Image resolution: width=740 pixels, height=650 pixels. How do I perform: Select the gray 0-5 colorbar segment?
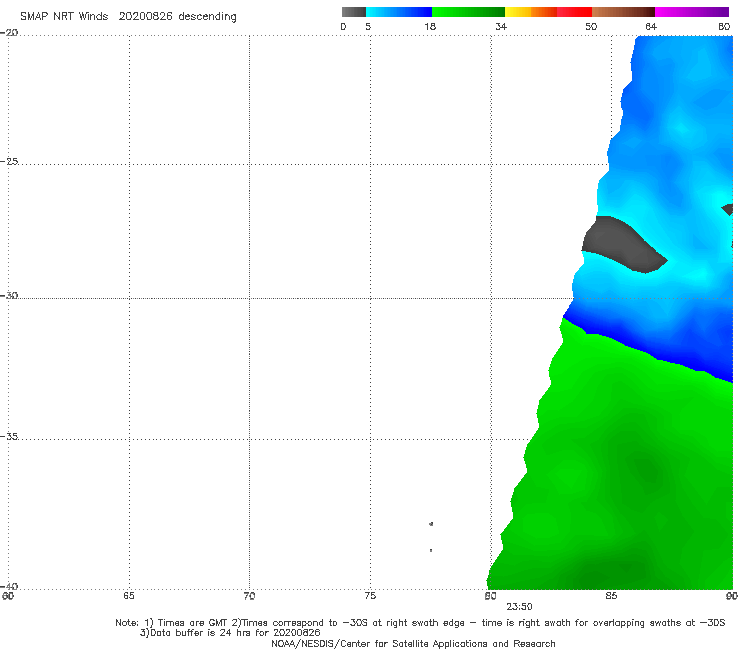click(x=353, y=12)
